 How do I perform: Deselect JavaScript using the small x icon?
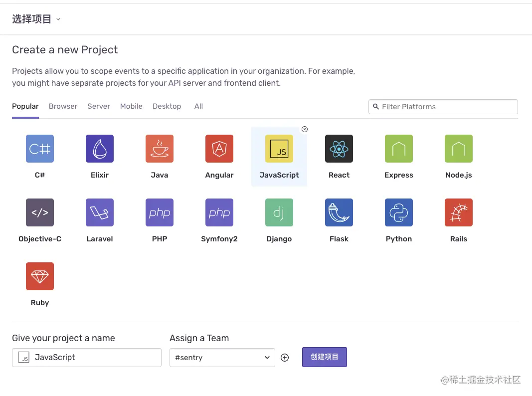[305, 129]
